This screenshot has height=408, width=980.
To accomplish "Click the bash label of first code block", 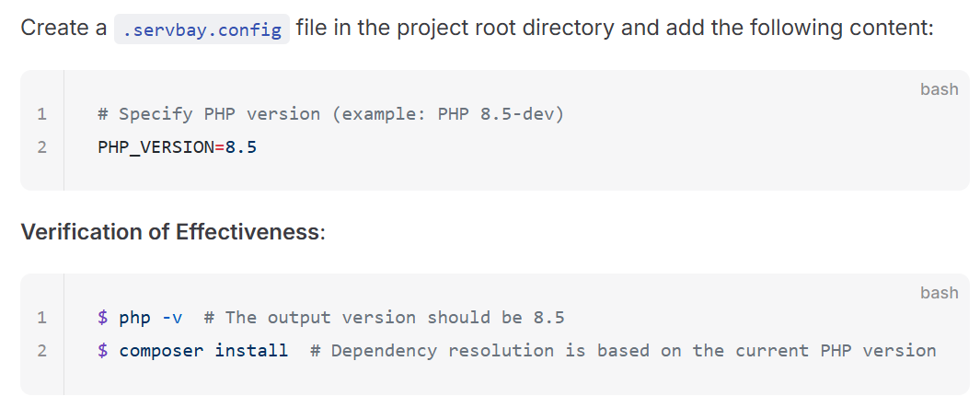I will (x=939, y=89).
